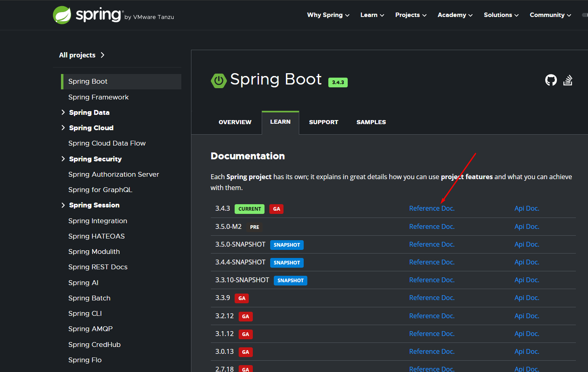Click the Spring Boot power logo
The height and width of the screenshot is (372, 588).
(218, 80)
